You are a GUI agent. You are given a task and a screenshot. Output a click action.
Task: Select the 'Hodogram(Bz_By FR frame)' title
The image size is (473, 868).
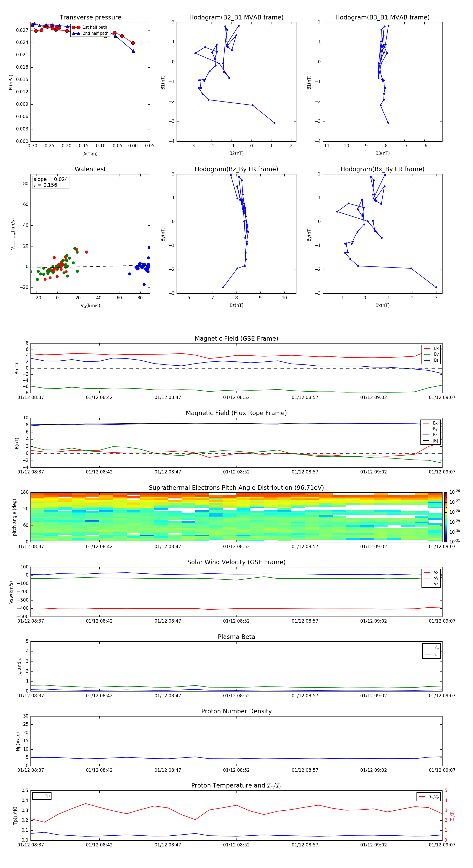236,169
